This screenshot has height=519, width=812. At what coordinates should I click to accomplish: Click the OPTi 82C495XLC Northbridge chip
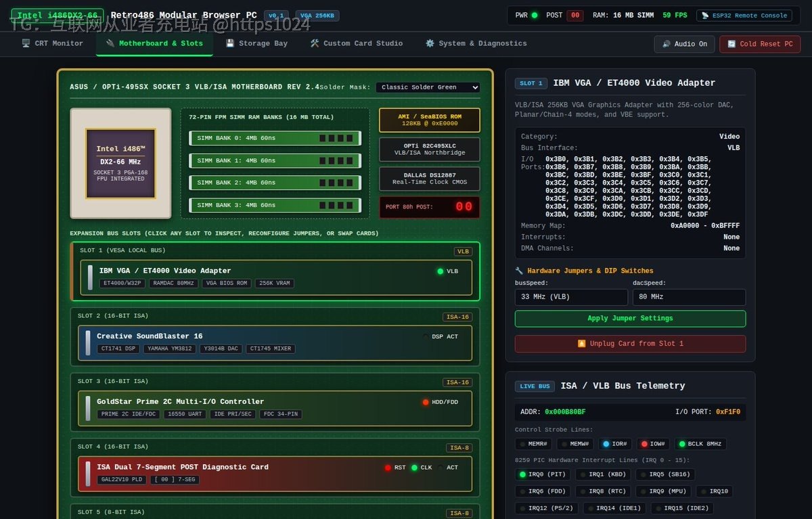430,150
